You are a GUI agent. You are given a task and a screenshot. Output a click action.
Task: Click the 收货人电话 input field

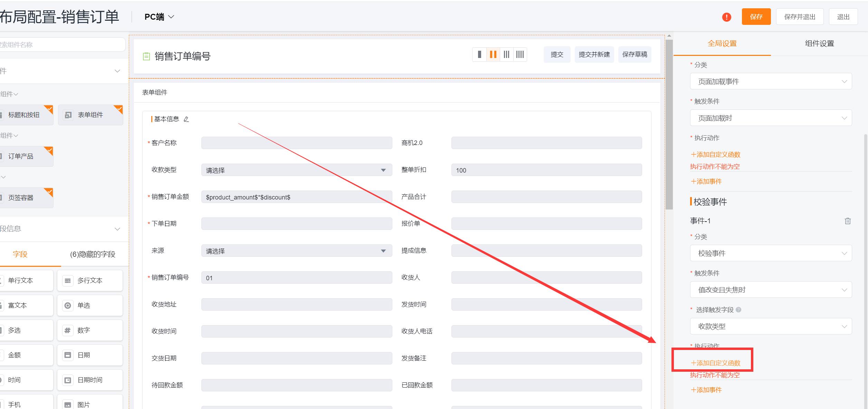click(546, 331)
